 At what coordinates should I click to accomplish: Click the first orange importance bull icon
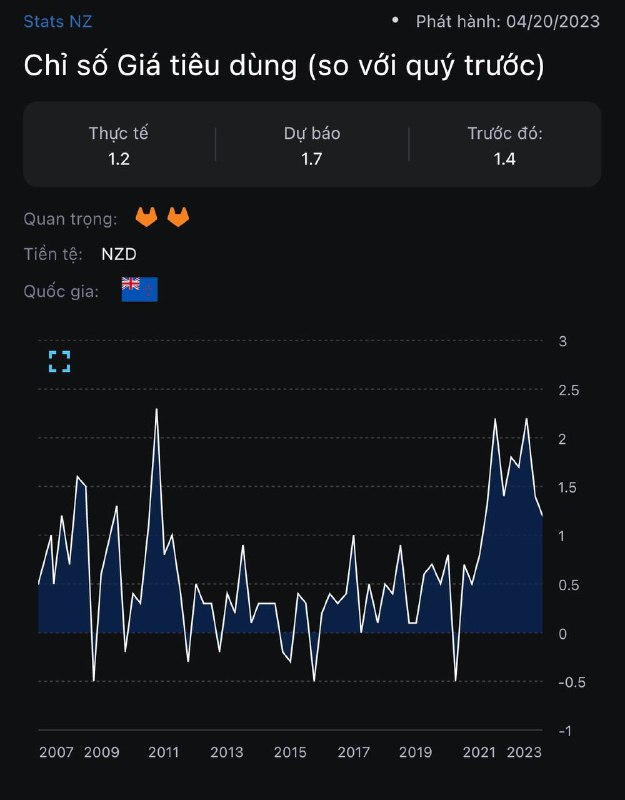146,217
